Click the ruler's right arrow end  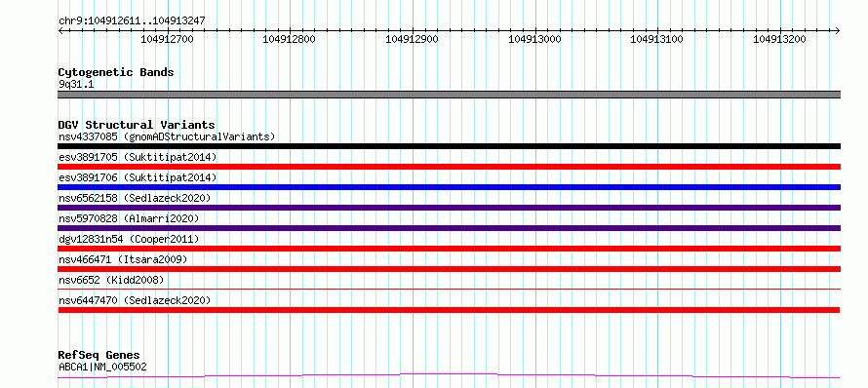837,30
